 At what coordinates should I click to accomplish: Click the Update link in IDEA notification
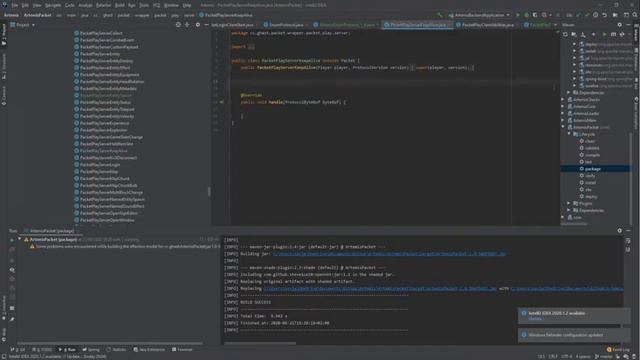(536, 319)
